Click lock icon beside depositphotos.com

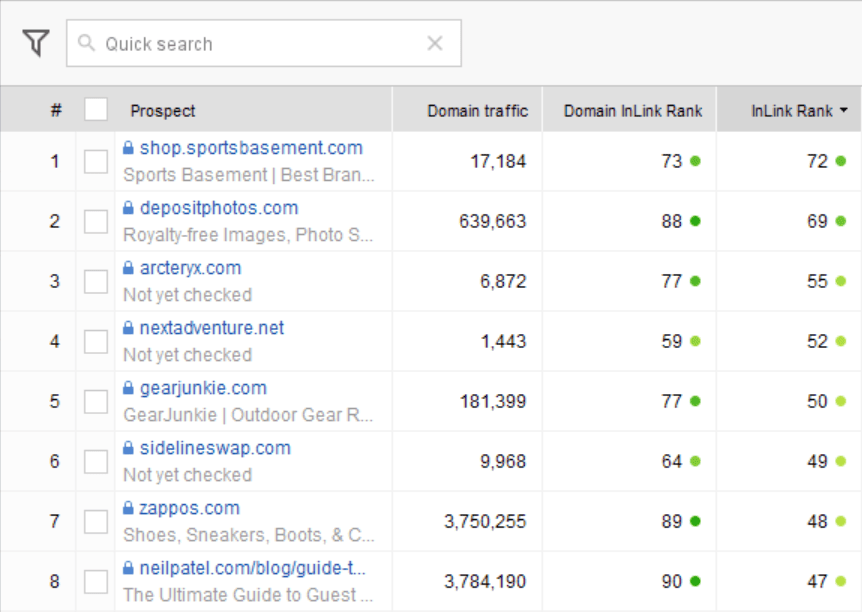click(x=128, y=208)
